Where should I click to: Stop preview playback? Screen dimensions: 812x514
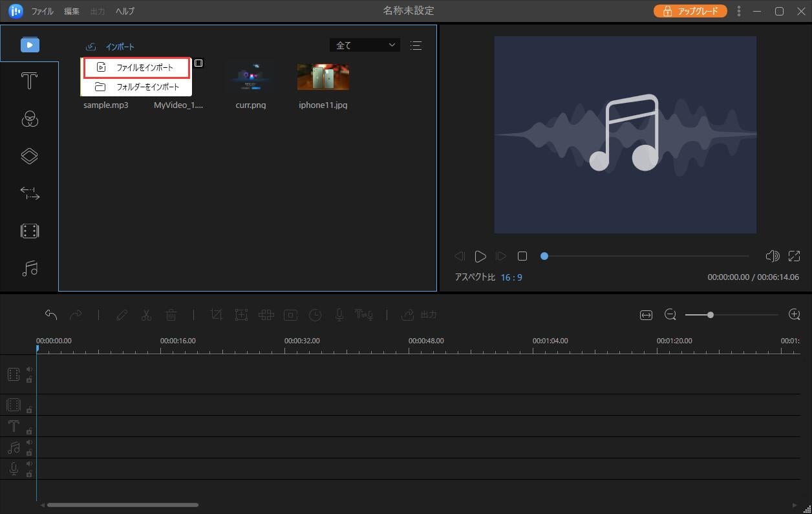(522, 256)
